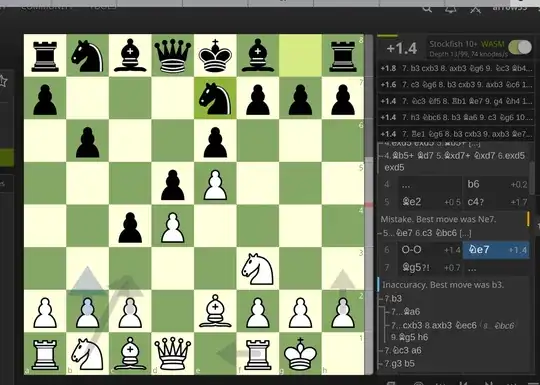The height and width of the screenshot is (385, 540).
Task: Open the arrow35 user menu
Action: (510, 8)
